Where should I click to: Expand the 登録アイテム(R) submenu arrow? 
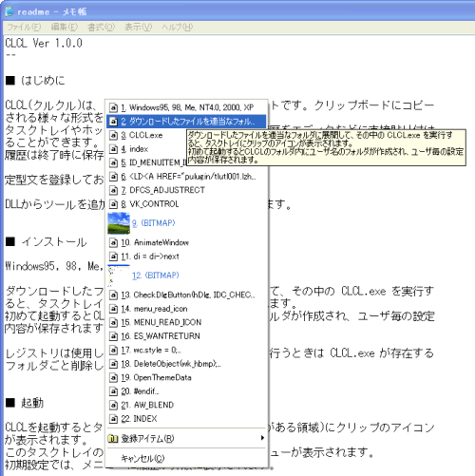(262, 438)
